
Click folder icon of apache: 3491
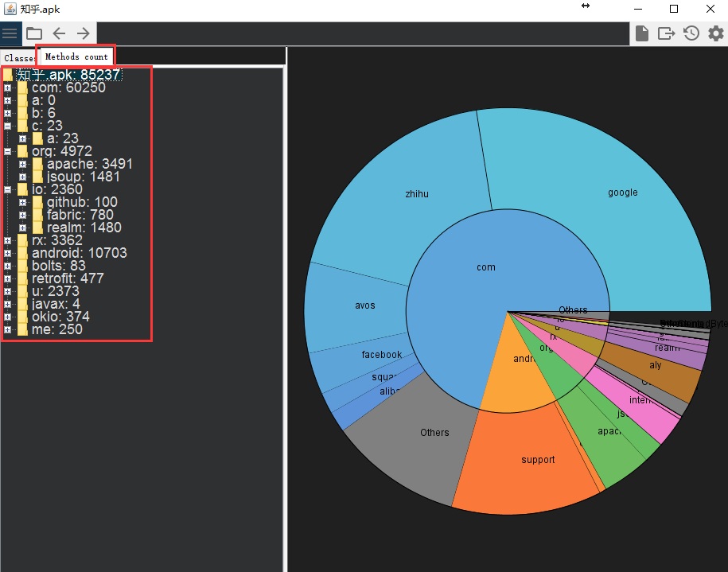[x=37, y=164]
